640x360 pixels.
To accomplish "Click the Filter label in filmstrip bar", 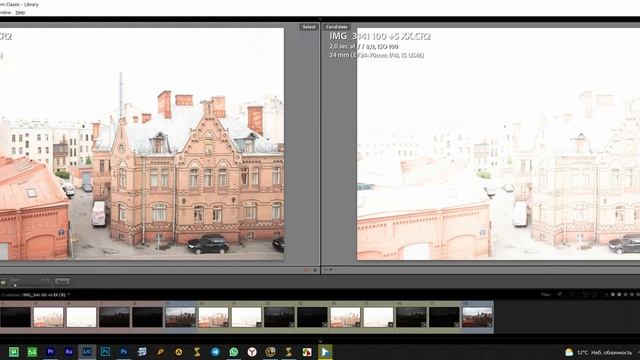I will 546,294.
